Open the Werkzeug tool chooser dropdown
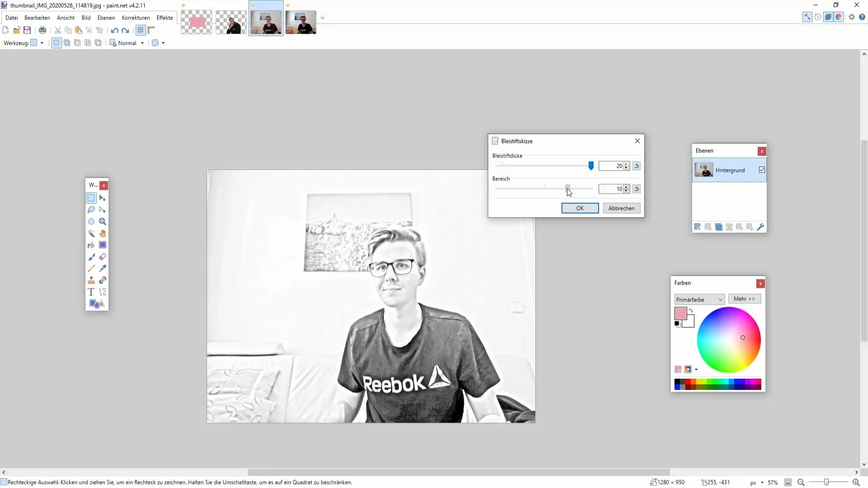868x488 pixels. (42, 43)
